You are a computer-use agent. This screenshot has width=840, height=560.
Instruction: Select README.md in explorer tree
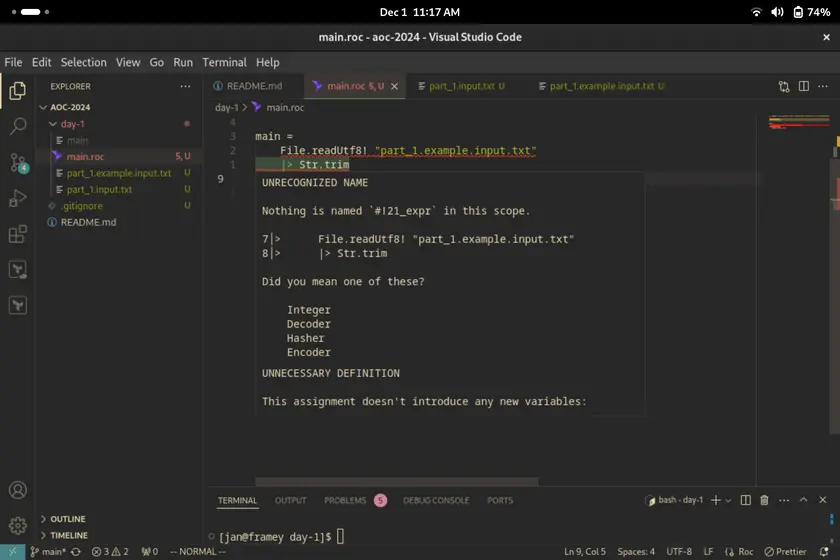(119, 222)
